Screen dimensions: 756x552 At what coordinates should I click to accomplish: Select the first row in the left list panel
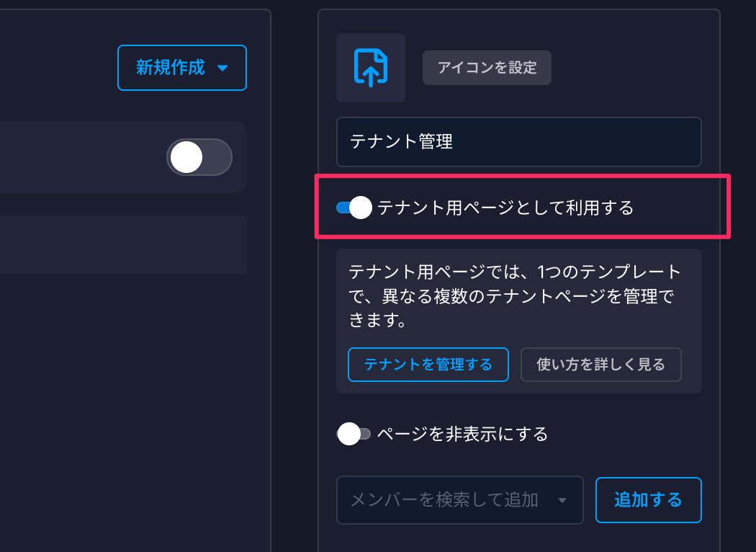pos(123,157)
